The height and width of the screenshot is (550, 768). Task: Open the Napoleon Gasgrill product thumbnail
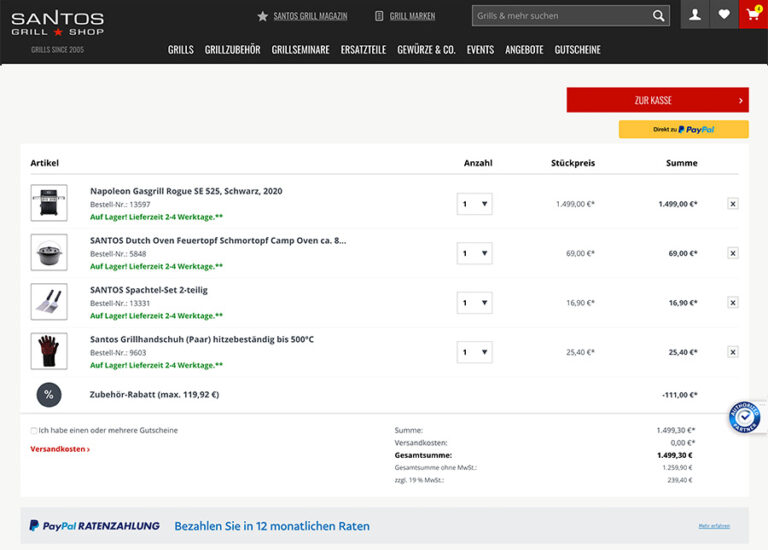(x=49, y=203)
